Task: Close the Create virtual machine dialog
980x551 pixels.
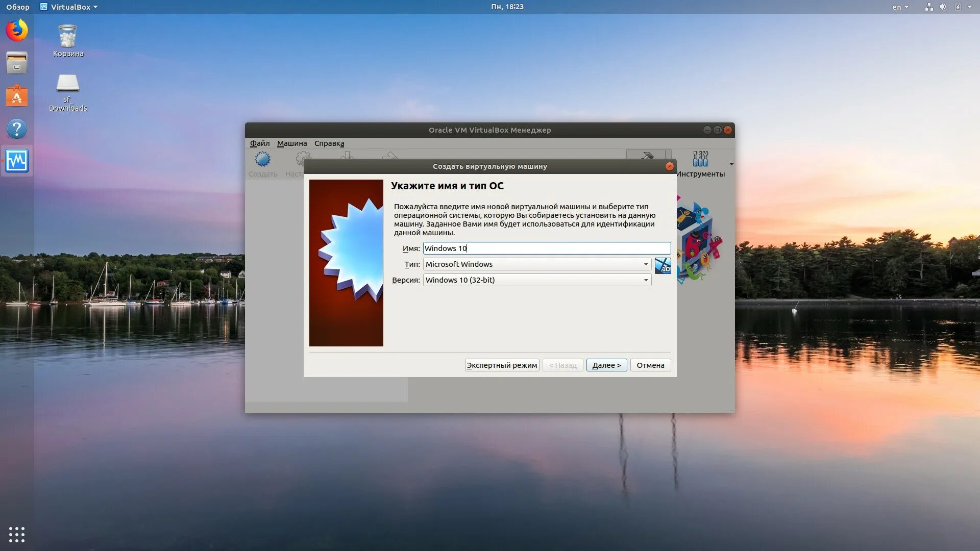Action: tap(669, 166)
